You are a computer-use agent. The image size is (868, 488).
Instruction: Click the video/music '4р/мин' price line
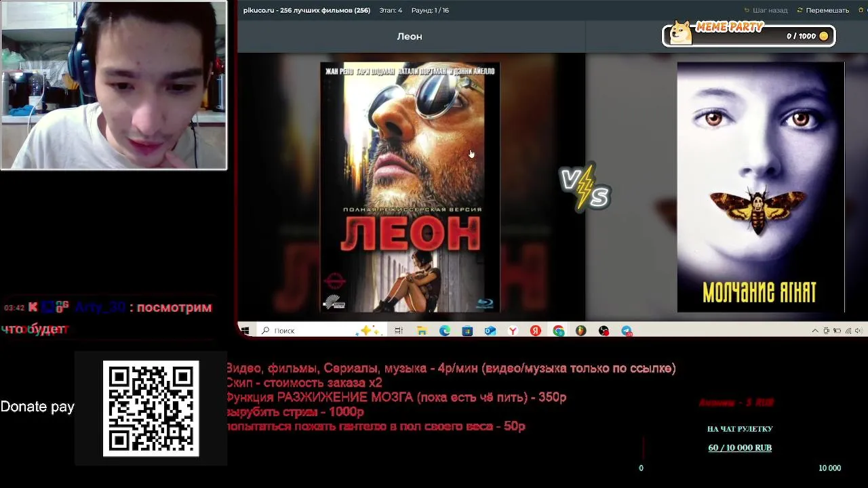click(451, 369)
